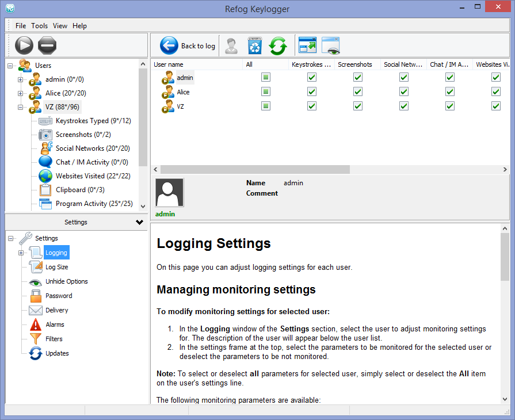515x420 pixels.
Task: Click the admin avatar thumbnail picture
Action: (x=170, y=193)
